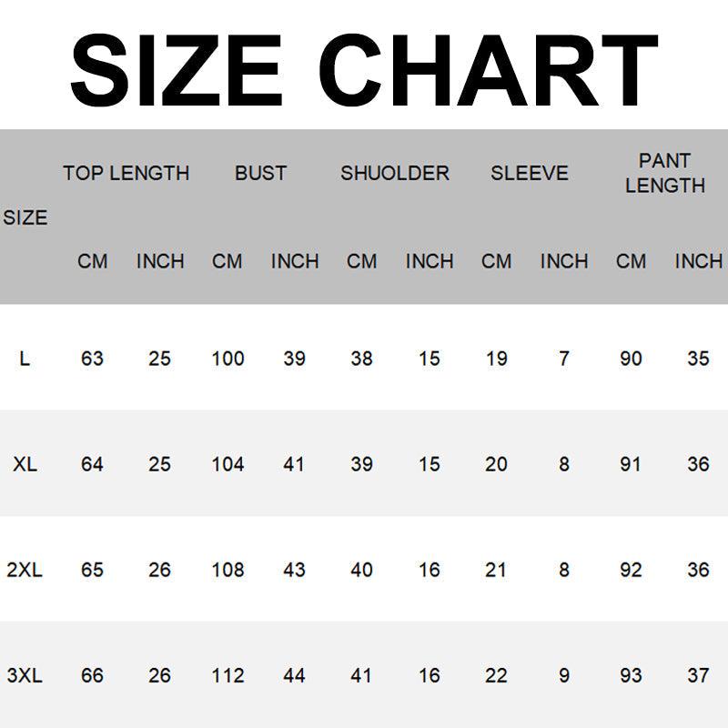Click the bust 104 value in XL row
The width and height of the screenshot is (728, 728).
coord(227,464)
